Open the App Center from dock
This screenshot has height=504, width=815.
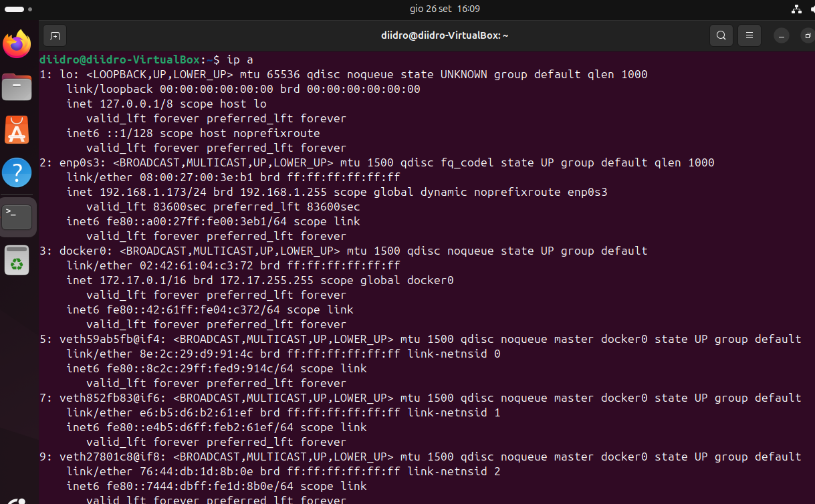pyautogui.click(x=17, y=130)
